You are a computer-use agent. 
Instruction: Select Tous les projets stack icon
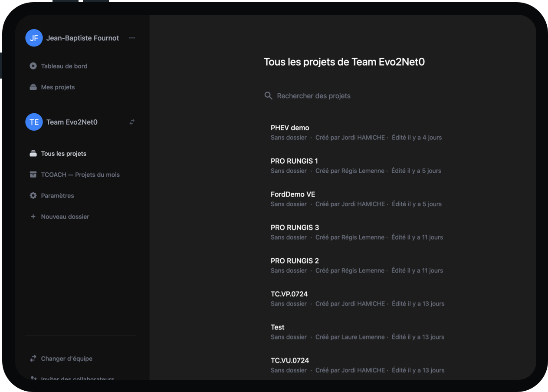point(33,154)
